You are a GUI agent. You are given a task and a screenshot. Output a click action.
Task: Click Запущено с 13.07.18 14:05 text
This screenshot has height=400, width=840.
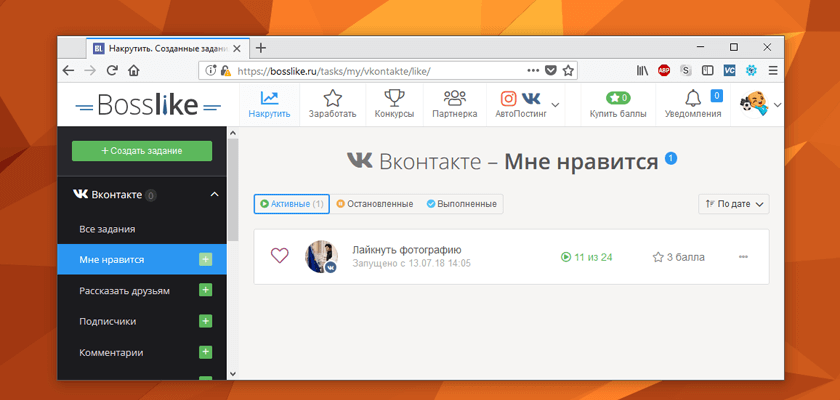pos(411,263)
